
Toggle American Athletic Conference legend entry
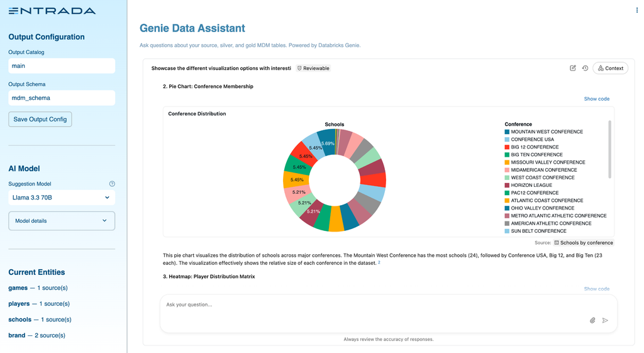pyautogui.click(x=548, y=223)
